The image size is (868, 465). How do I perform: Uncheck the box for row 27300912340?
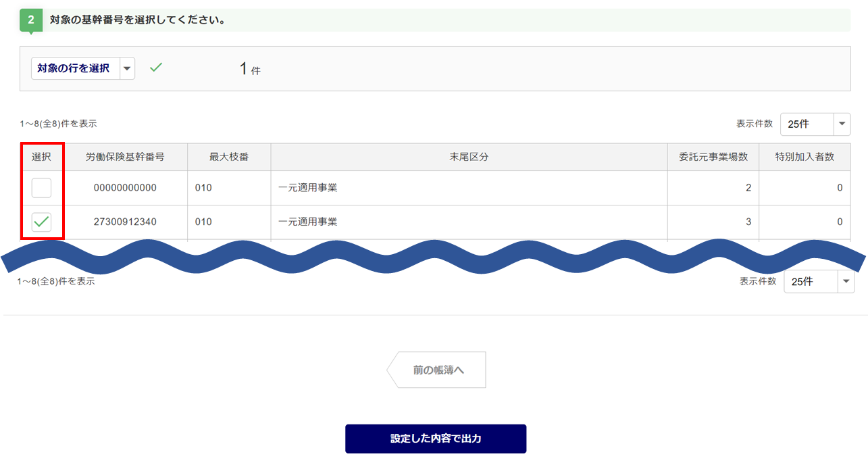coord(41,222)
